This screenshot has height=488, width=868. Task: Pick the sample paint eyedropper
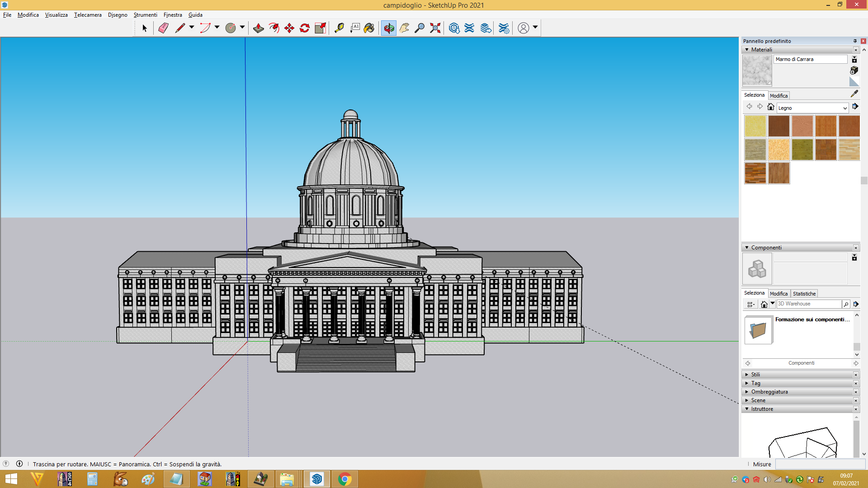854,94
